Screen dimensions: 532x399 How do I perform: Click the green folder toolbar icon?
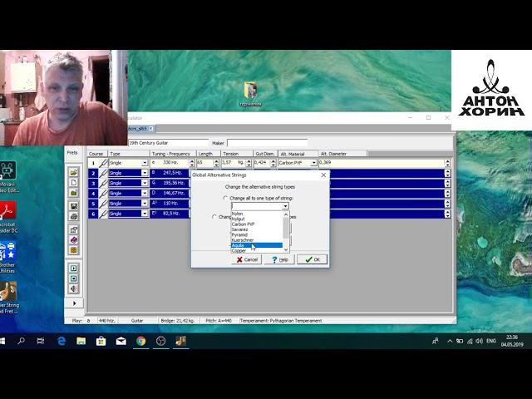point(74,193)
